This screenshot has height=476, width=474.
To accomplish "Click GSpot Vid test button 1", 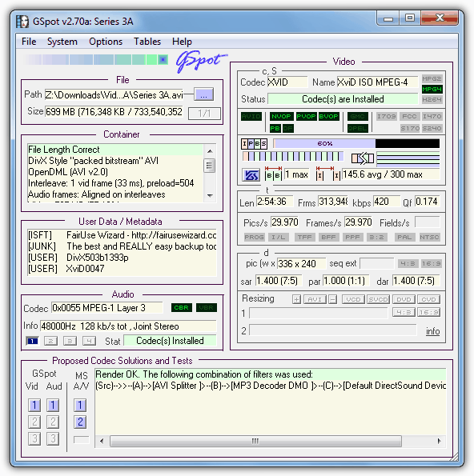I will (x=34, y=405).
